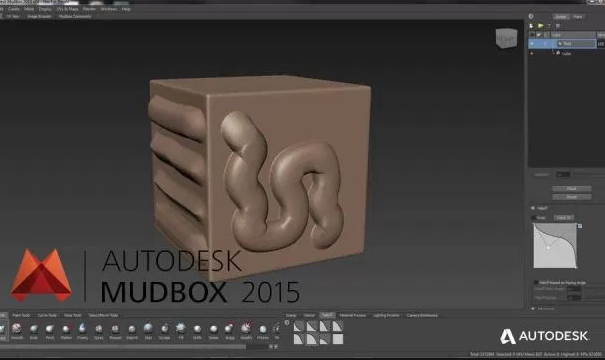Screen dimensions: 605x360
Task: Select the Freeze sculpt tool
Action: [x=263, y=329]
